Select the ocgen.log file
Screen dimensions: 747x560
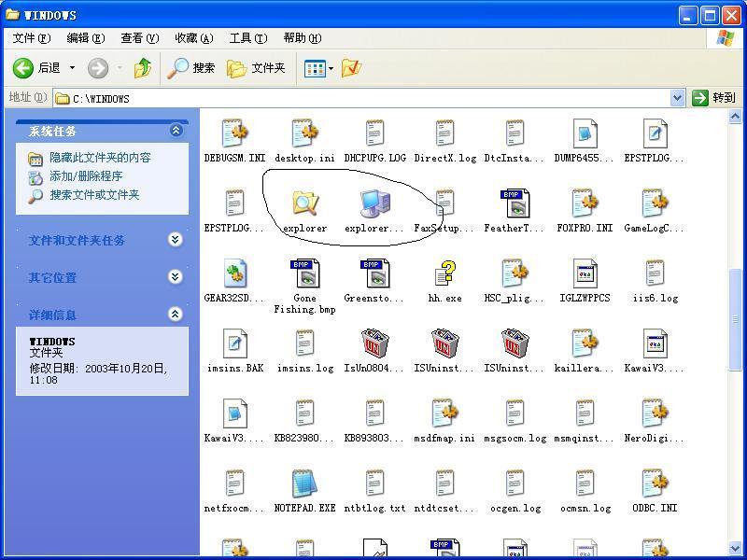515,491
